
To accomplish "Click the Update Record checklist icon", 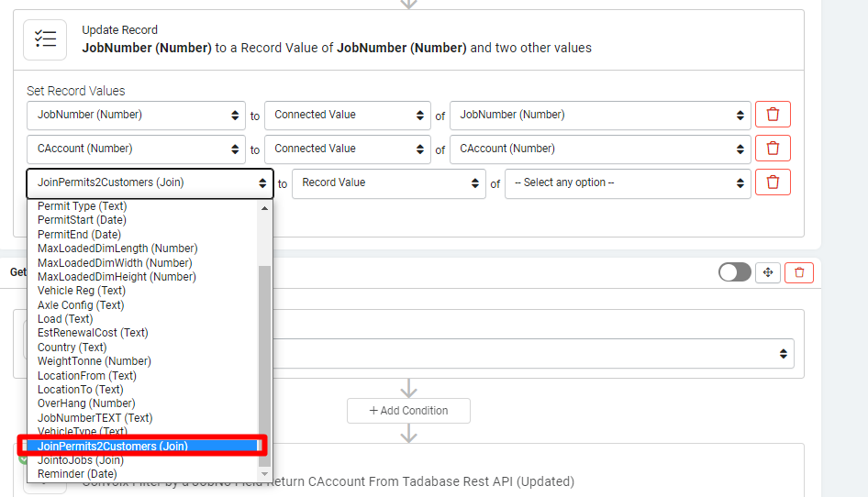I will [45, 39].
